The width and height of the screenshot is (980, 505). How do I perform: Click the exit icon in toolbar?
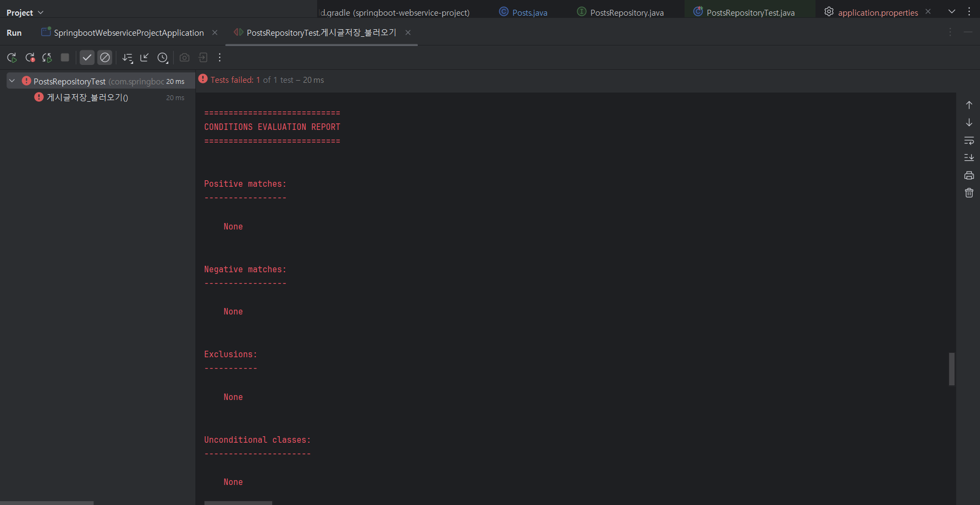coord(203,57)
